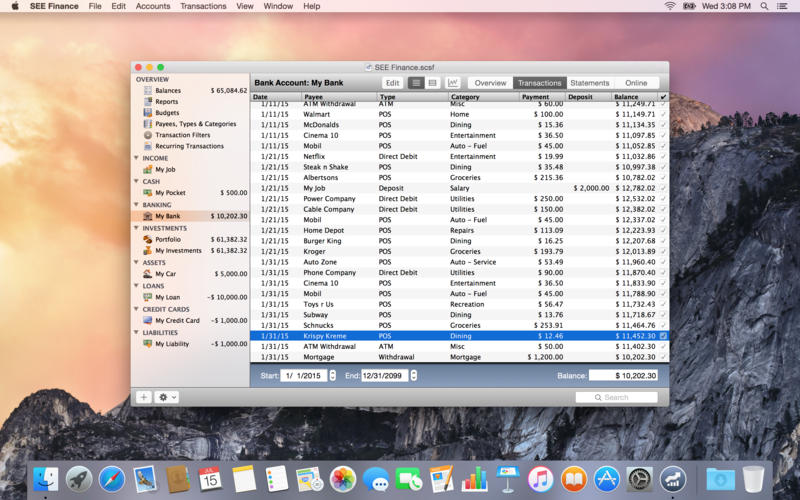Toggle cleared checkmark on Netflix transaction
The image size is (800, 500).
click(663, 156)
